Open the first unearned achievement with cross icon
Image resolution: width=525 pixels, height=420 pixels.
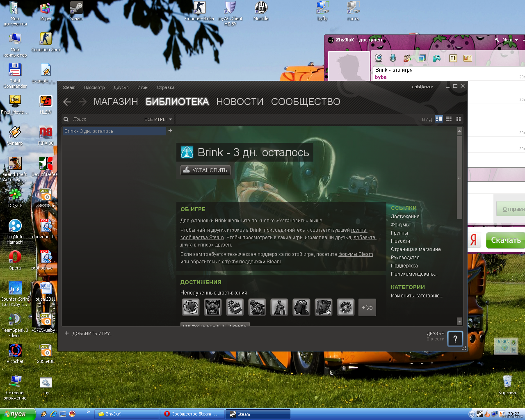(x=191, y=307)
